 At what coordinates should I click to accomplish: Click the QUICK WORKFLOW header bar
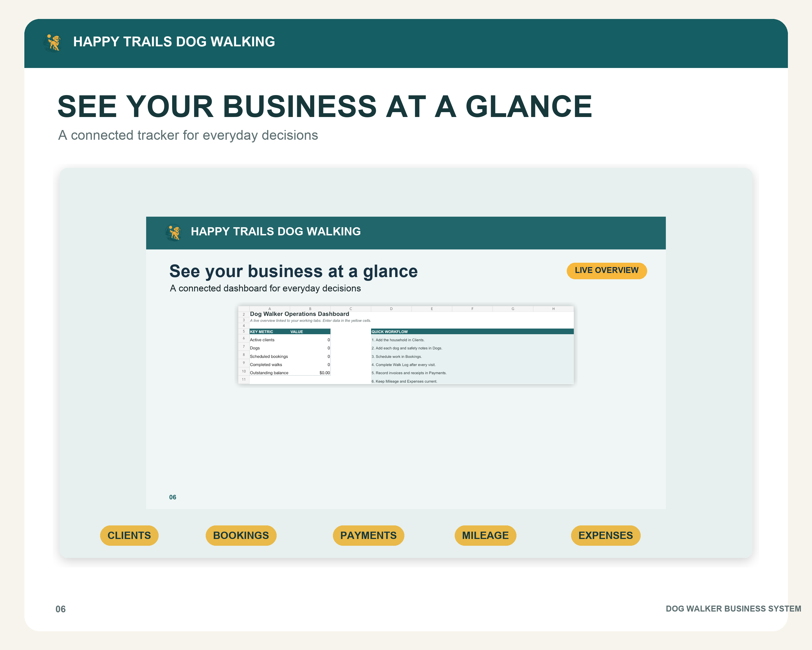(472, 331)
